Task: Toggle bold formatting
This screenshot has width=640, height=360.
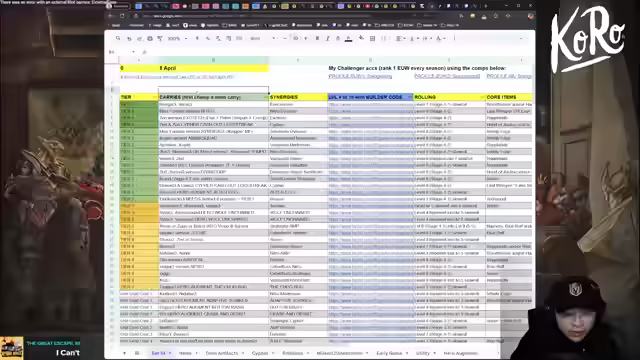Action: click(317, 38)
